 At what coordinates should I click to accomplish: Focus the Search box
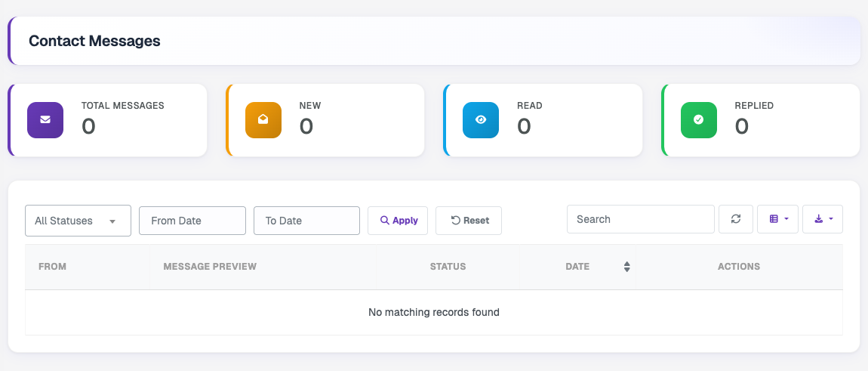[x=641, y=219]
